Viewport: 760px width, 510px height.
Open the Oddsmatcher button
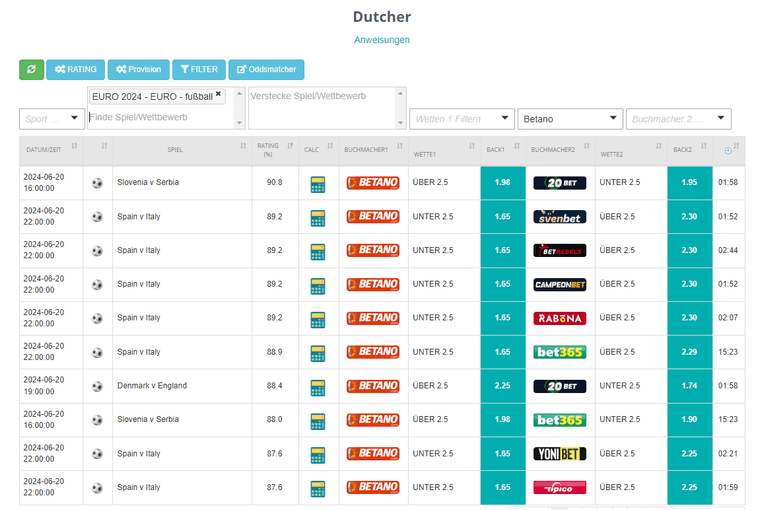coord(266,69)
